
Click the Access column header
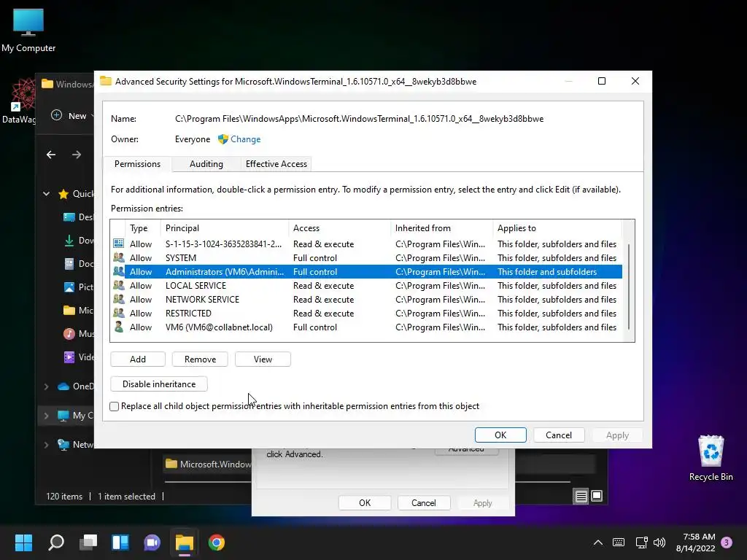[340, 228]
